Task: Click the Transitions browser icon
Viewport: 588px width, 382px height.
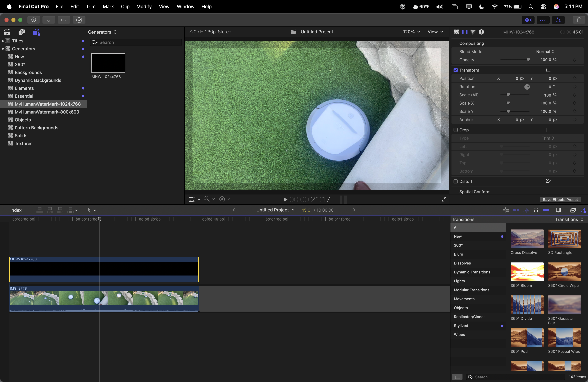Action: pos(583,210)
